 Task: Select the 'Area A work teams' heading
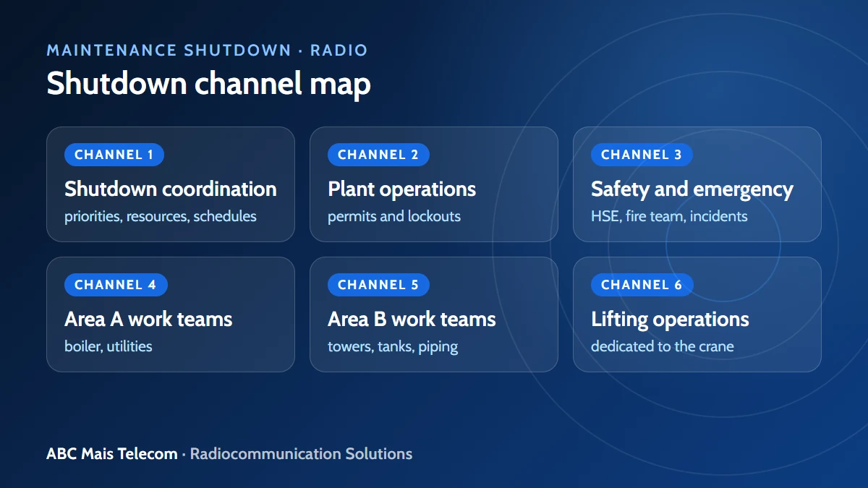148,319
